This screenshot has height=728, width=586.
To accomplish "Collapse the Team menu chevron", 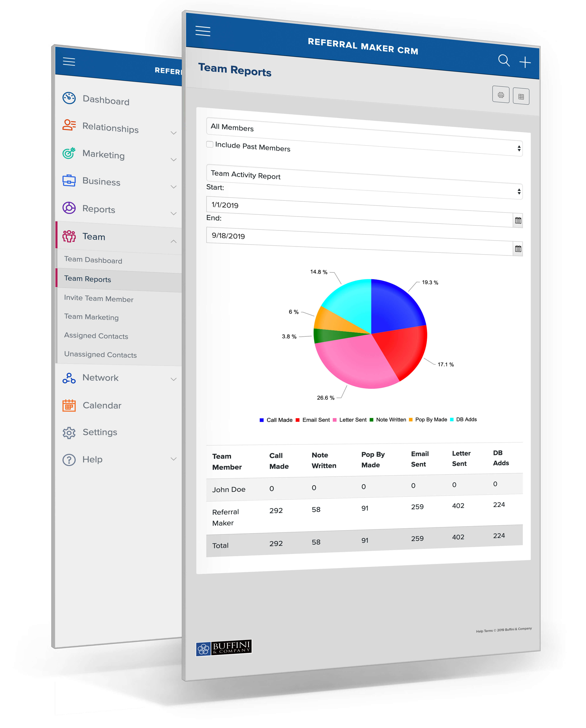I will pos(174,241).
